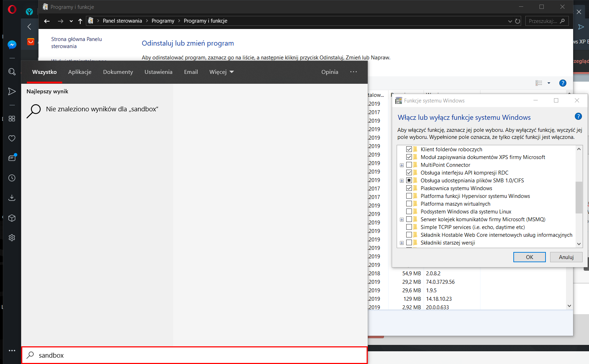Switch to Ustawienia search tab
Viewport: 589px width, 364px height.
pyautogui.click(x=158, y=72)
